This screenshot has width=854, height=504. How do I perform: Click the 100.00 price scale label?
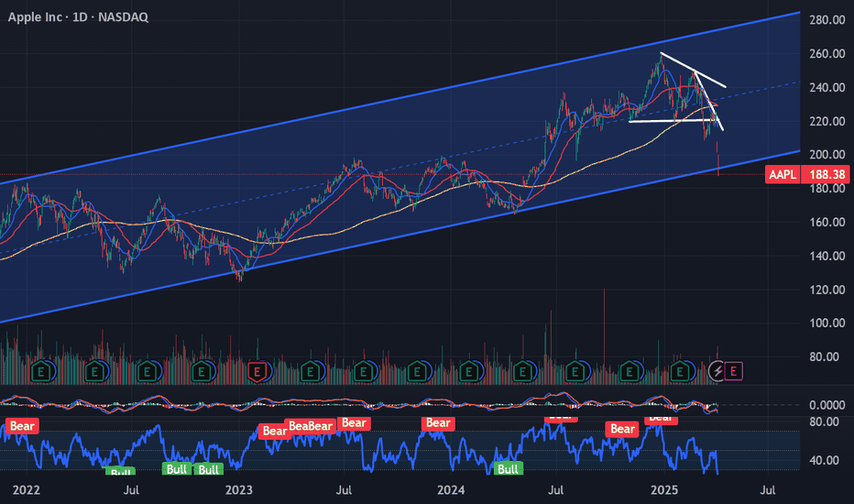(x=827, y=323)
